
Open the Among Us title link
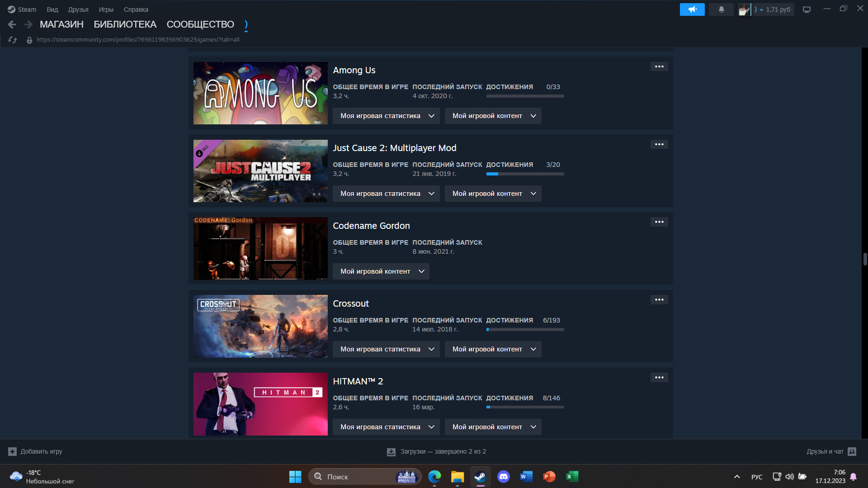[x=354, y=70]
